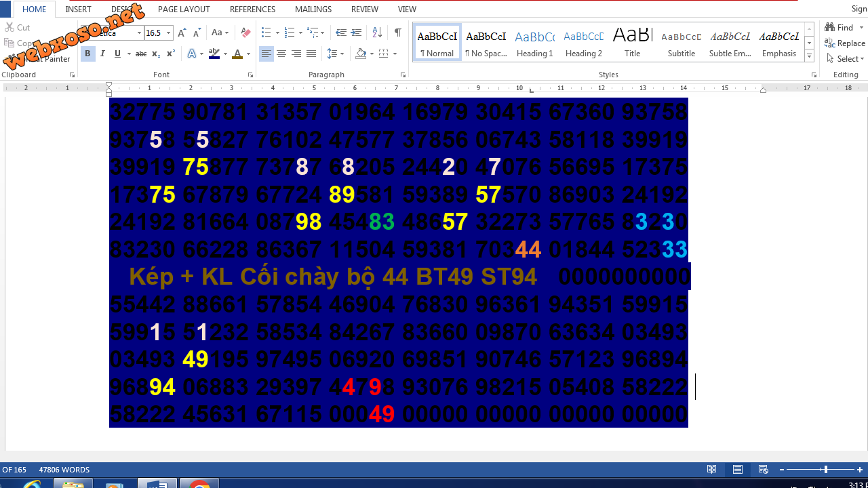
Task: Toggle Underline formatting
Action: pyautogui.click(x=117, y=54)
